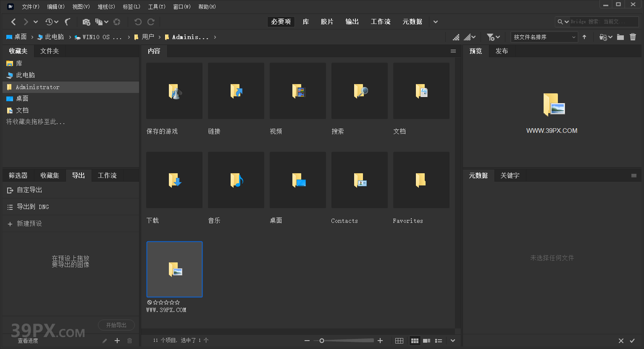The width and height of the screenshot is (644, 349).
Task: Select 文档 in the favorites list
Action: (x=70, y=110)
